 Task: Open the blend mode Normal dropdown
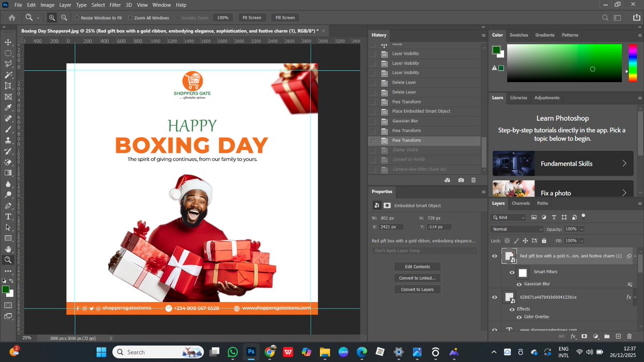pos(518,229)
